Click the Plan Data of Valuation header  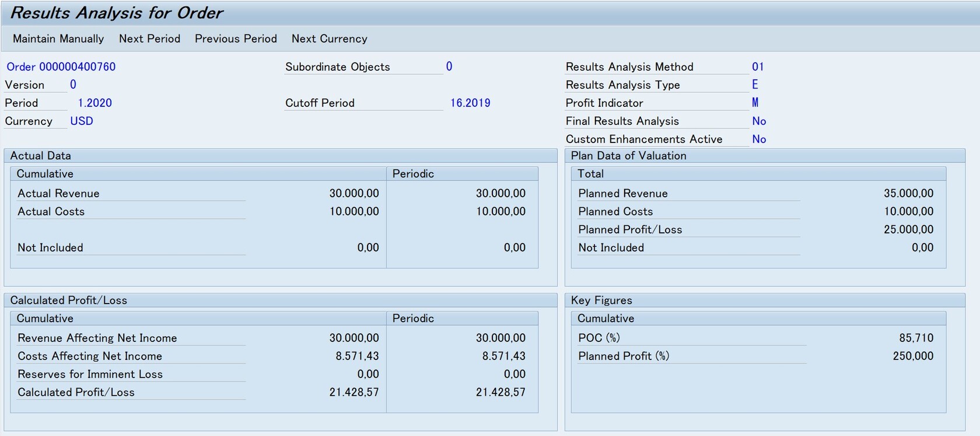[x=628, y=156]
